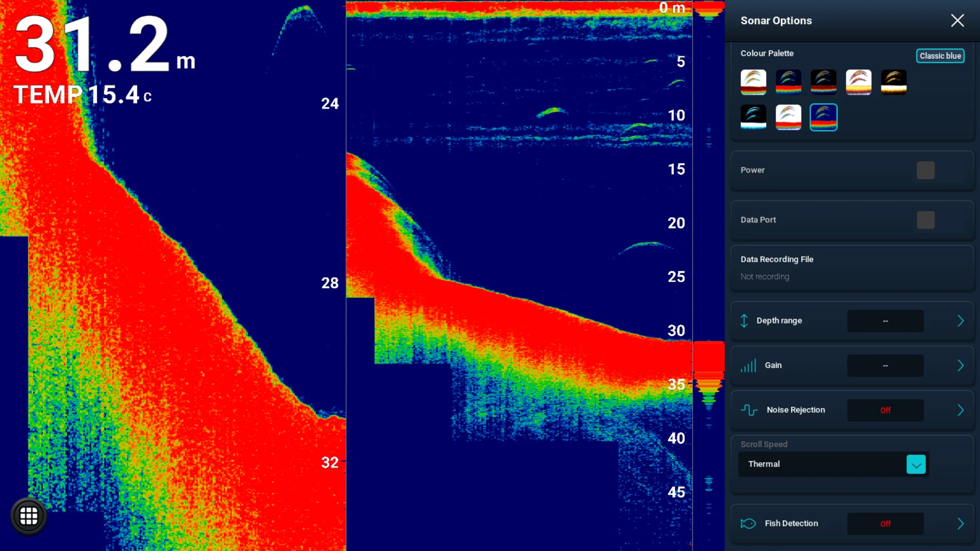
Task: Click the 30 depth scale marker
Action: 676,331
